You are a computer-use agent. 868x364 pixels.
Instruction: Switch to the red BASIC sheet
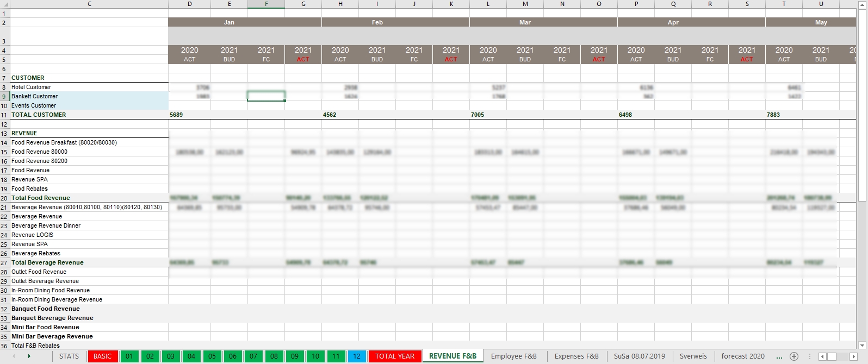click(102, 356)
